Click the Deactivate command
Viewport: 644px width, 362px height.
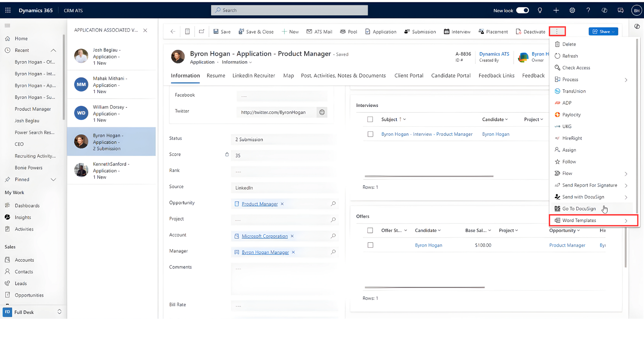click(x=530, y=32)
